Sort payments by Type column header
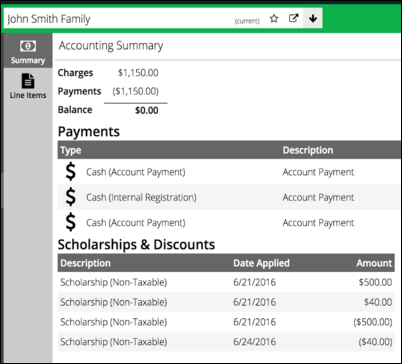 coord(71,150)
